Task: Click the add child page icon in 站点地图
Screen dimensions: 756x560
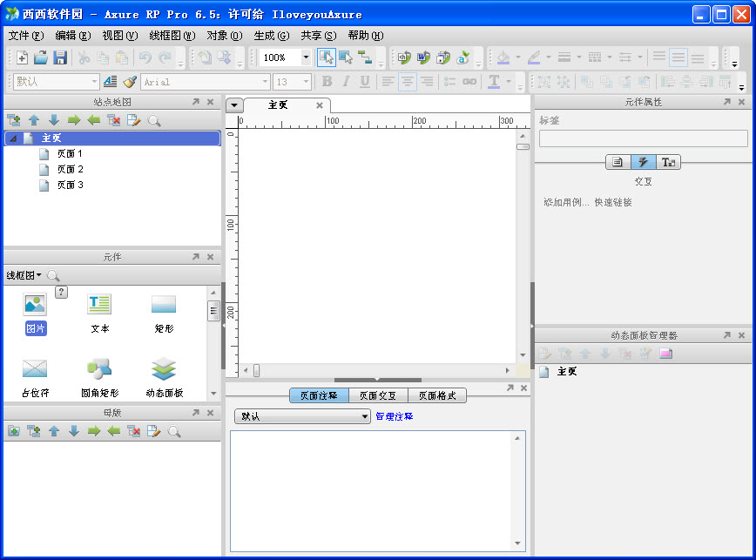Action: tap(13, 119)
